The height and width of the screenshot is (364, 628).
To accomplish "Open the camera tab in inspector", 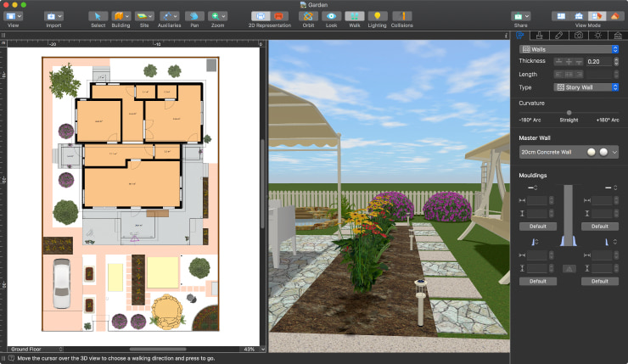I will 578,36.
